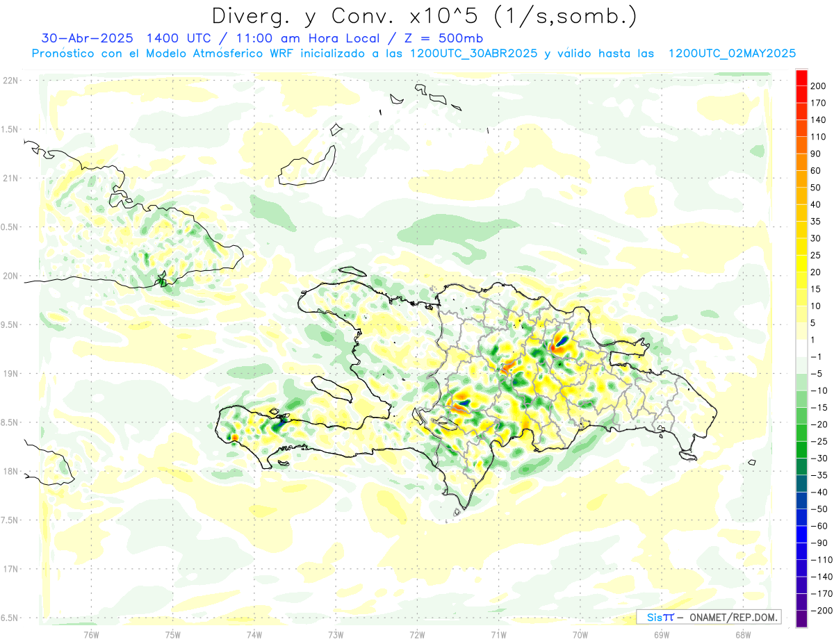Click the -50 colorbar value
Screen dimensions: 834x644
[818, 509]
